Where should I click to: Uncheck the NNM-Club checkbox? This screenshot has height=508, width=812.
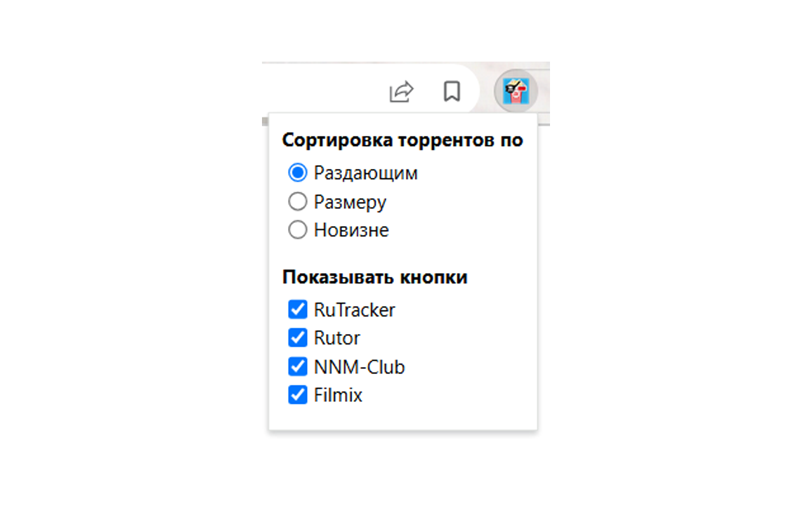298,366
